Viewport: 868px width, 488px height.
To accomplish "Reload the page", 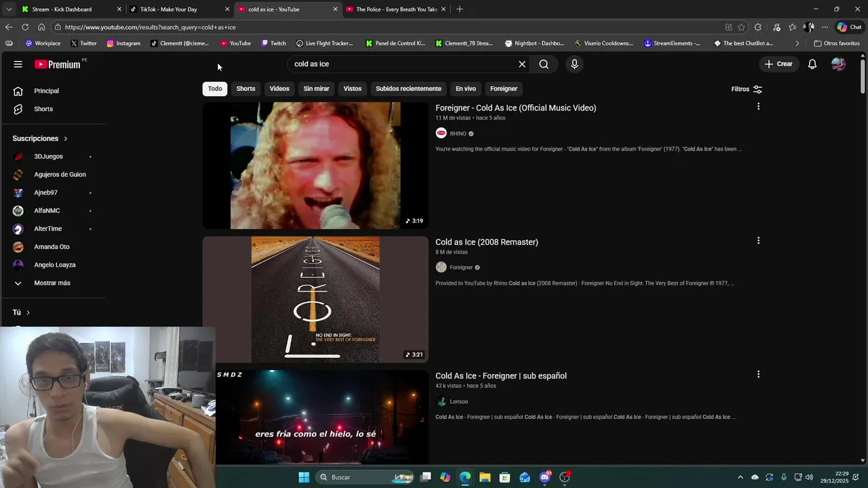I will tap(25, 27).
